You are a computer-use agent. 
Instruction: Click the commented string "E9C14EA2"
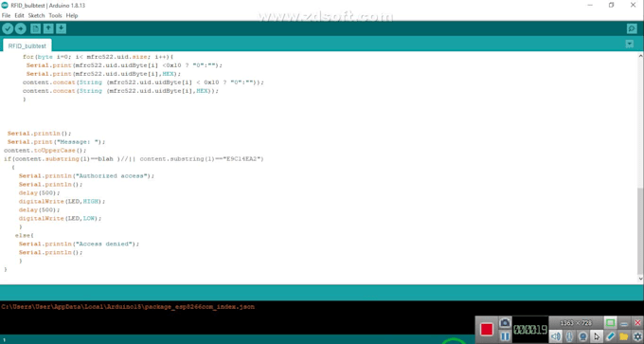coord(242,158)
